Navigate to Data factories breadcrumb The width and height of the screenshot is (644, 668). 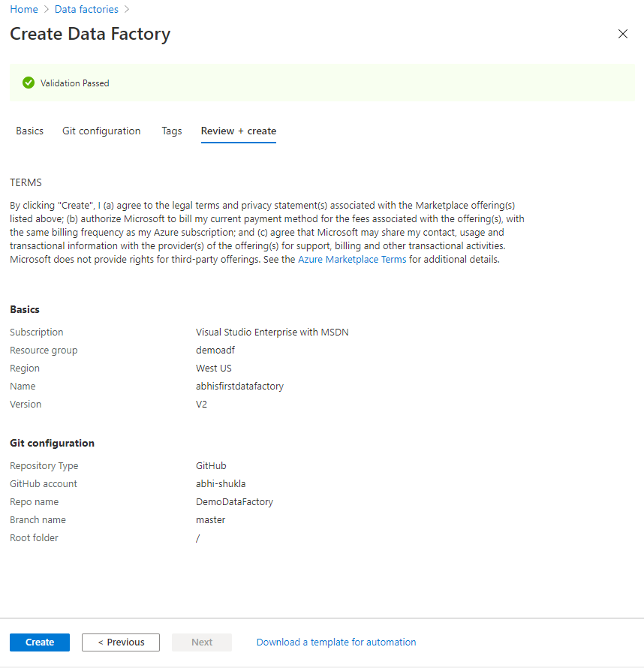(86, 10)
